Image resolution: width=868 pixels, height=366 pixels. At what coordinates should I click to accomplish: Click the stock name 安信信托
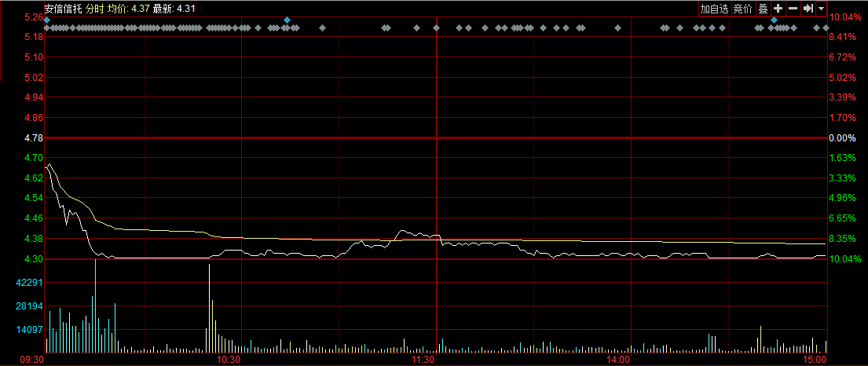(x=63, y=9)
